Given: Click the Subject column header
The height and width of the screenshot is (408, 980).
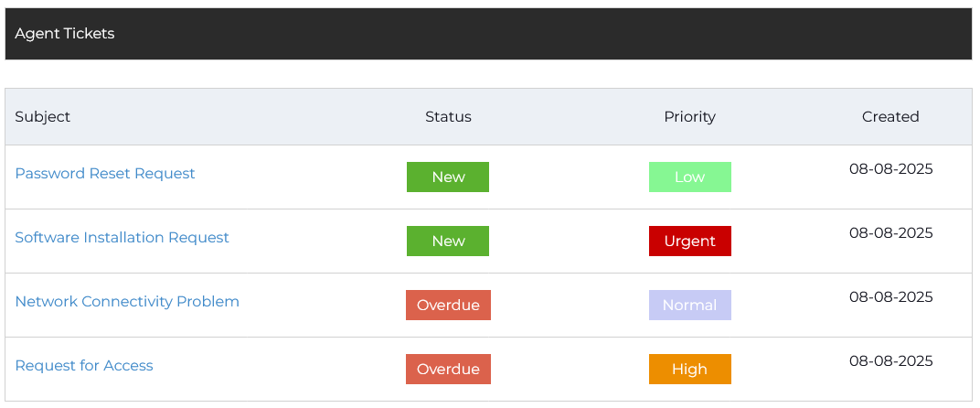Looking at the screenshot, I should 43,117.
